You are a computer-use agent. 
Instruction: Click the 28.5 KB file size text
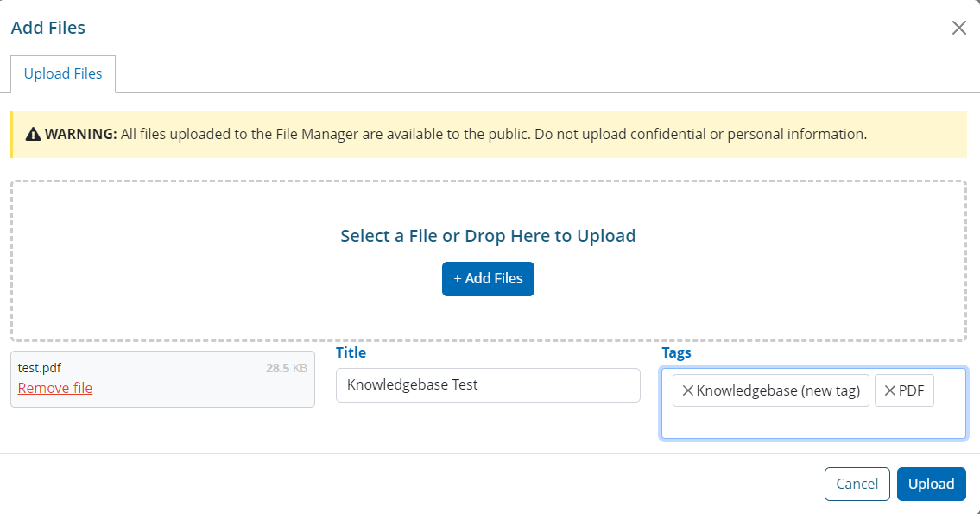click(286, 368)
